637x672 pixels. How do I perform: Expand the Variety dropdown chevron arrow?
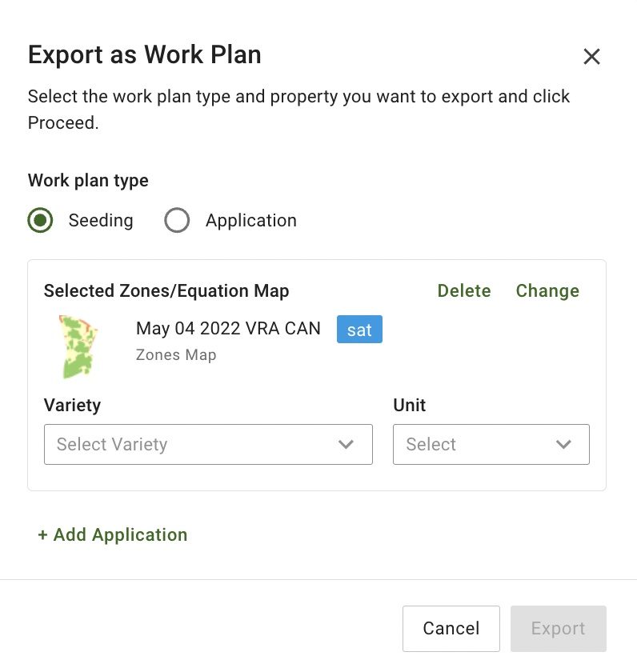point(347,445)
